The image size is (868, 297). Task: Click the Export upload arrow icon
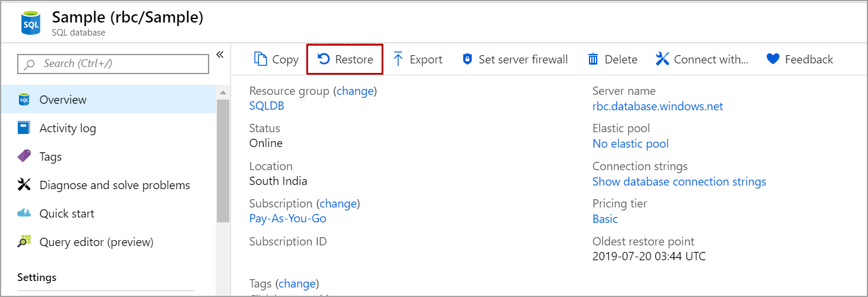398,59
